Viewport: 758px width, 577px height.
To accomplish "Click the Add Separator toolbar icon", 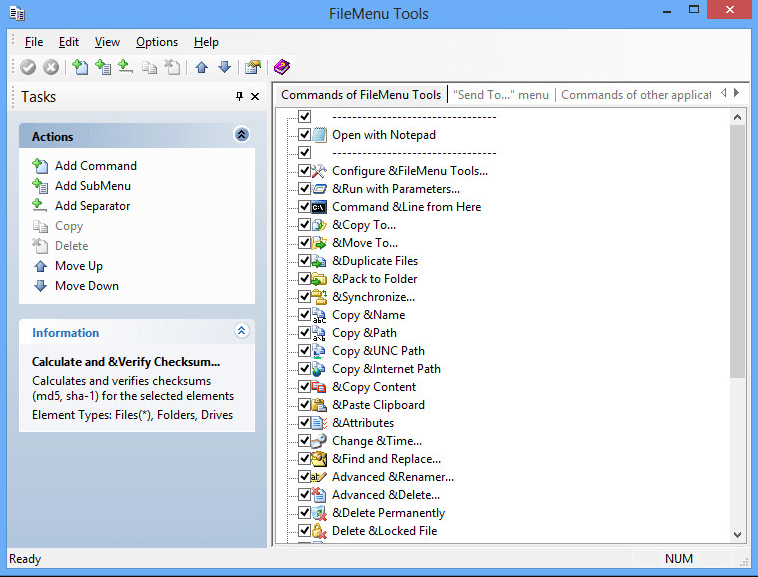I will click(x=126, y=67).
